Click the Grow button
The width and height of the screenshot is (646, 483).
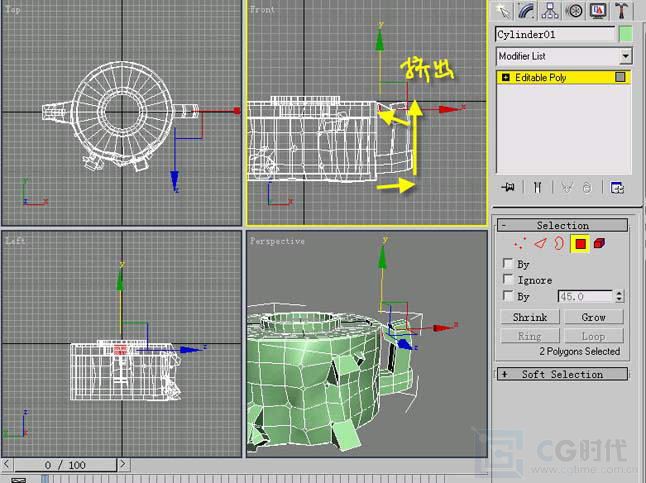[594, 317]
